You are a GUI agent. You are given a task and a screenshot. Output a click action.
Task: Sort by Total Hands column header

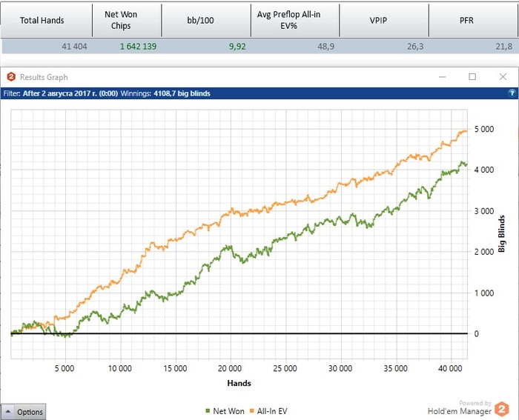click(x=46, y=21)
